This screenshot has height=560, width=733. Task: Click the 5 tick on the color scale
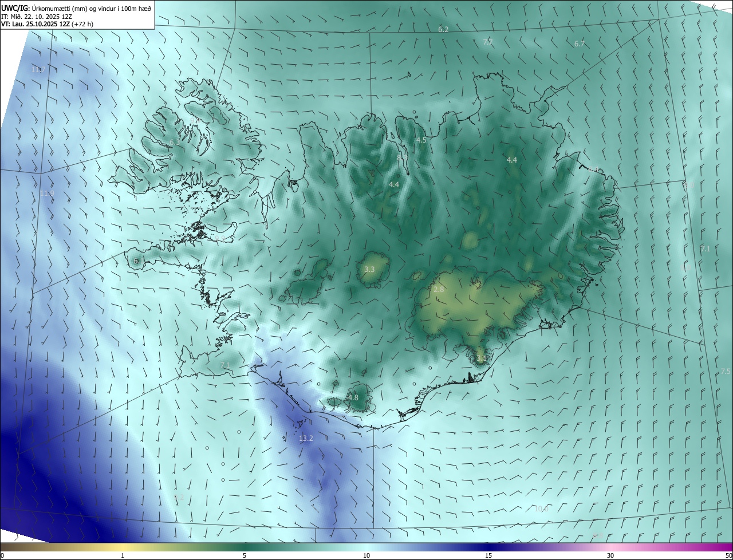click(x=245, y=555)
